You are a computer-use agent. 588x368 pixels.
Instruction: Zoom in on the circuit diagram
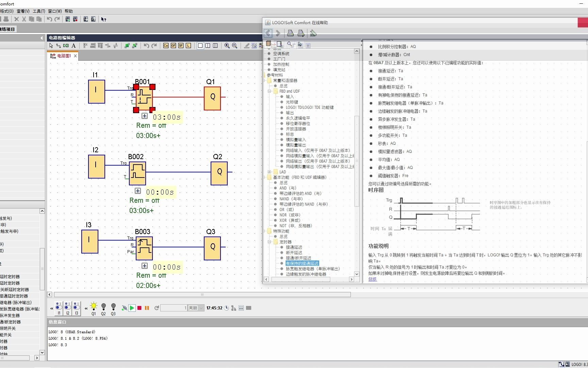(x=227, y=46)
